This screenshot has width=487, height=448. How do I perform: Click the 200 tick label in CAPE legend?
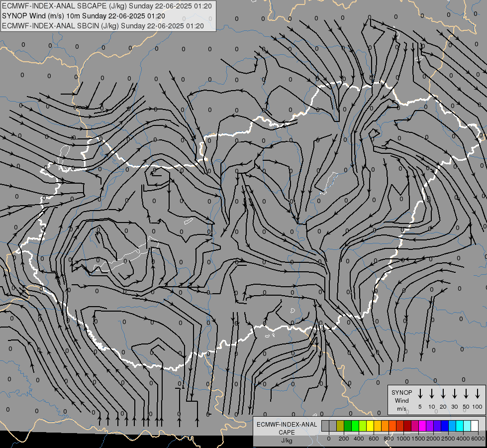pos(344,439)
